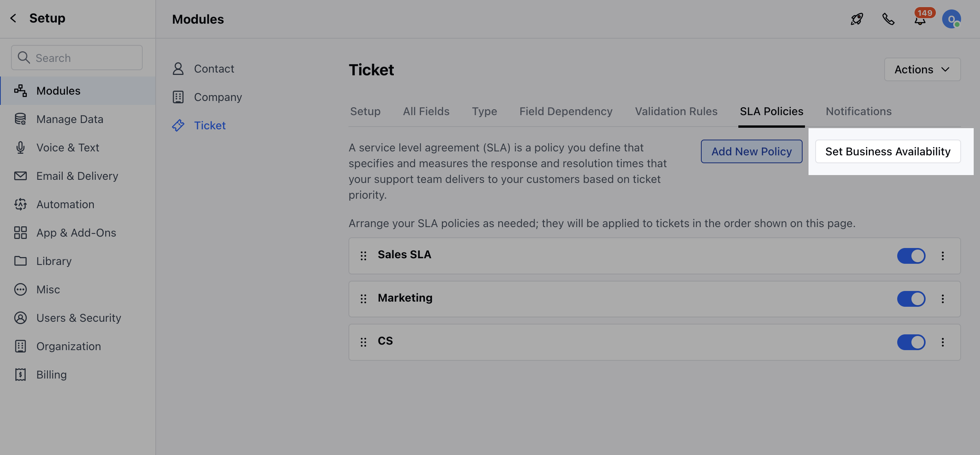Open the Automation section
This screenshot has width=980, height=455.
(65, 204)
